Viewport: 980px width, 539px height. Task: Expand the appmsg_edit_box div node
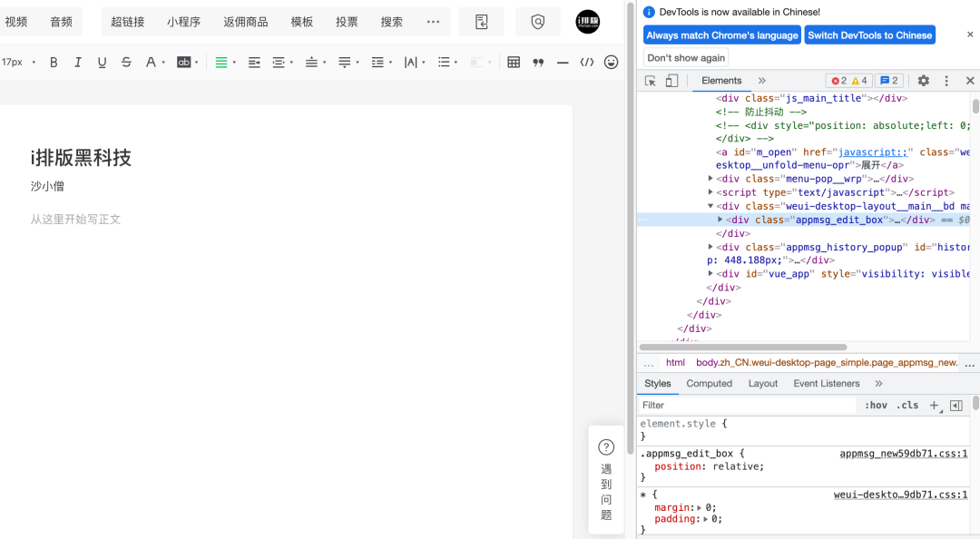[720, 220]
